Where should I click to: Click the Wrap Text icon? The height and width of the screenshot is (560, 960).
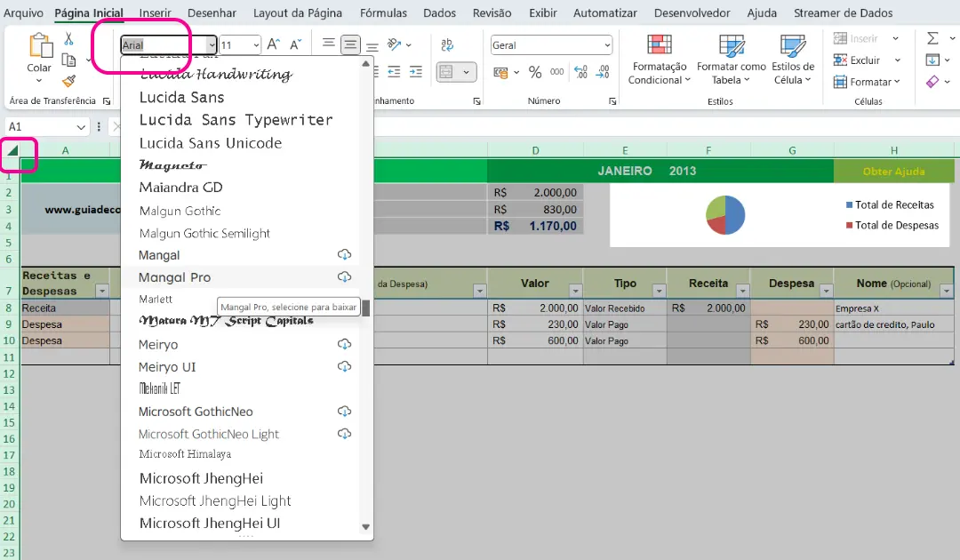click(x=447, y=44)
